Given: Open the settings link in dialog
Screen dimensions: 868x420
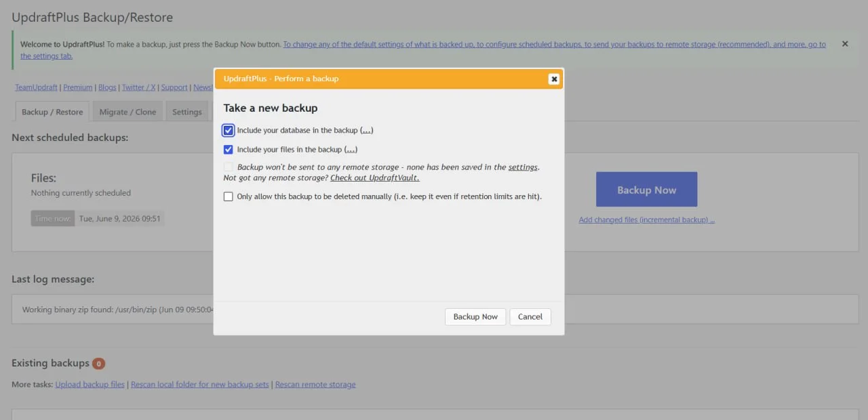Looking at the screenshot, I should click(523, 167).
